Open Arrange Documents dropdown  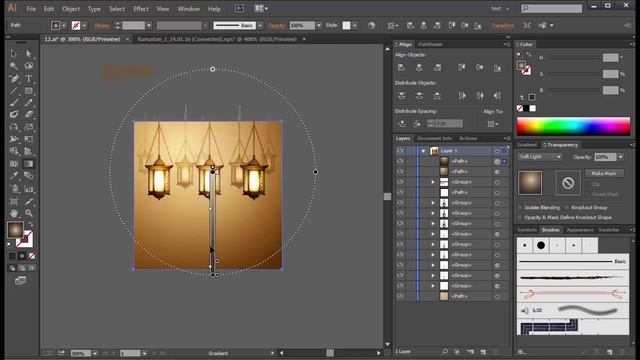point(261,8)
